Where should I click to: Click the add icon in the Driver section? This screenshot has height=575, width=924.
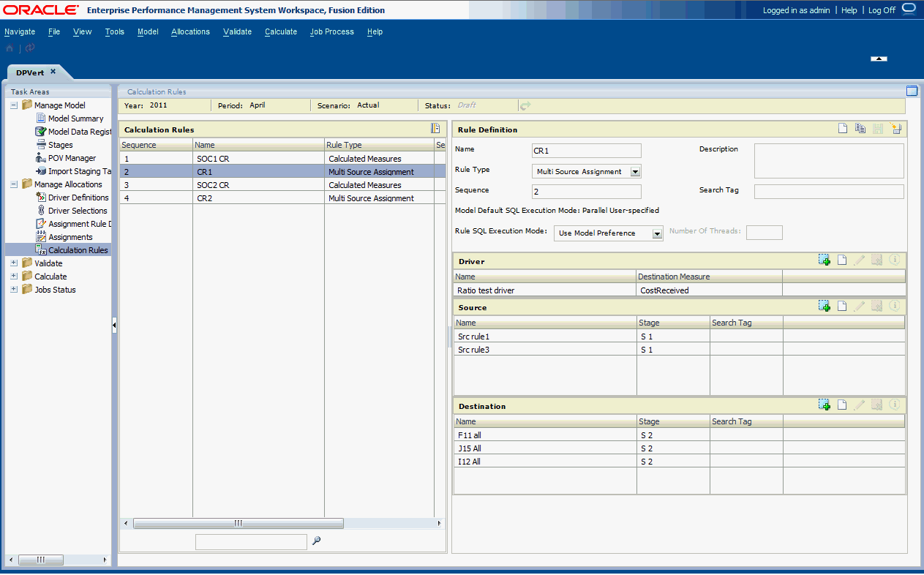(x=825, y=260)
